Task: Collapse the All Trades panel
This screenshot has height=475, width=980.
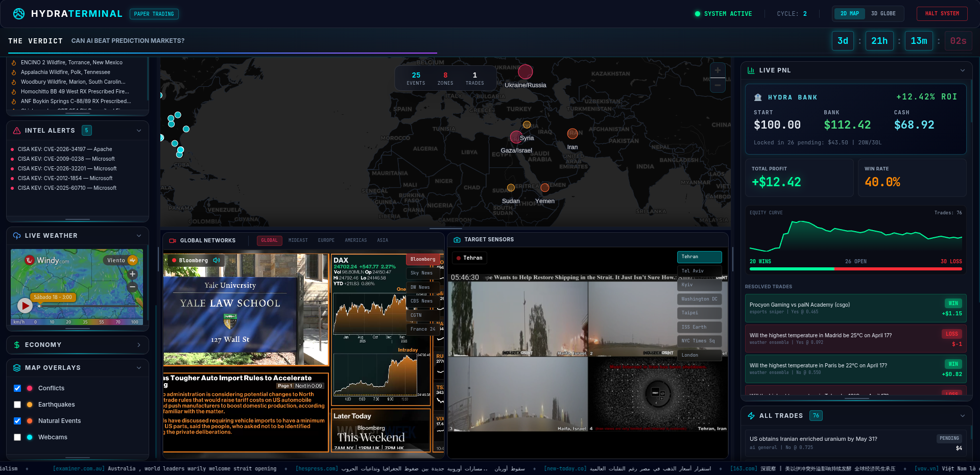Action: [963, 416]
